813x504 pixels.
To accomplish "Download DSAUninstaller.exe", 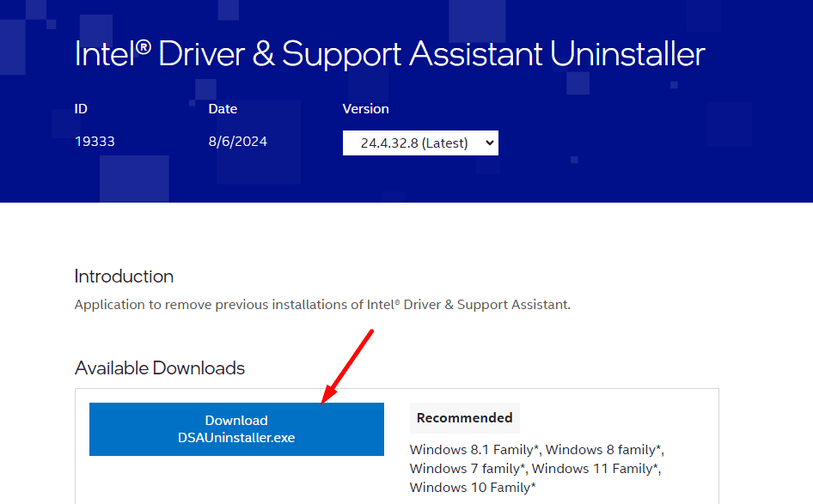I will pos(236,429).
